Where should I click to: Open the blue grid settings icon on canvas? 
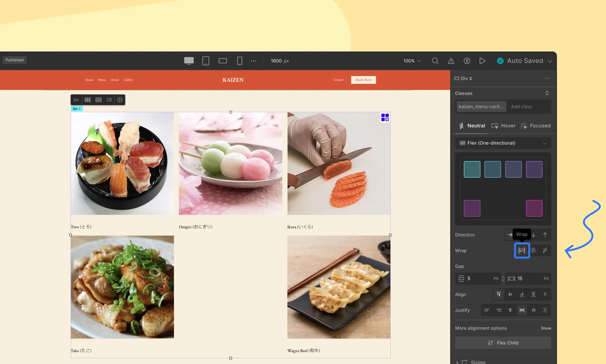[x=385, y=118]
